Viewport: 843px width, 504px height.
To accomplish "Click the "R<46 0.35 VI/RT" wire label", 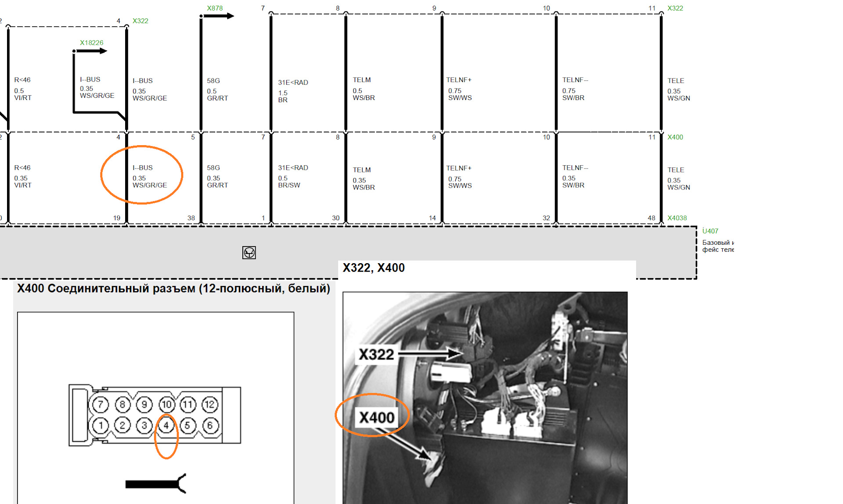I will click(x=23, y=176).
